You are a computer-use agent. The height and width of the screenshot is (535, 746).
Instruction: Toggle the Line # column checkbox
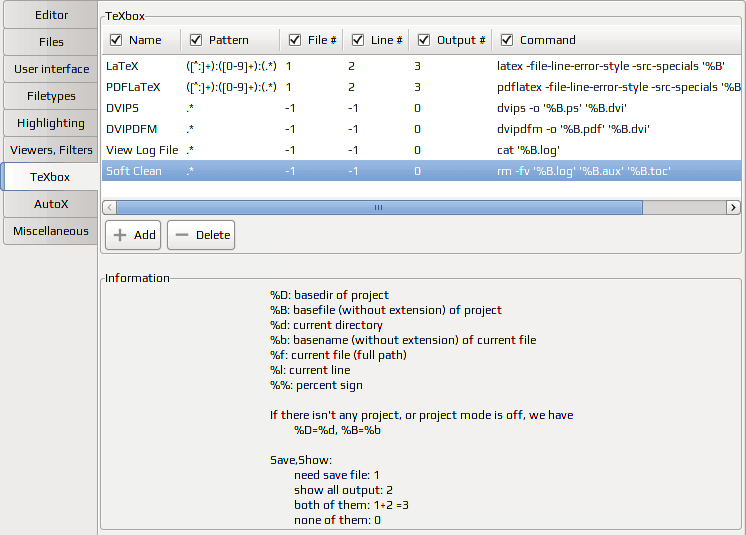(358, 40)
